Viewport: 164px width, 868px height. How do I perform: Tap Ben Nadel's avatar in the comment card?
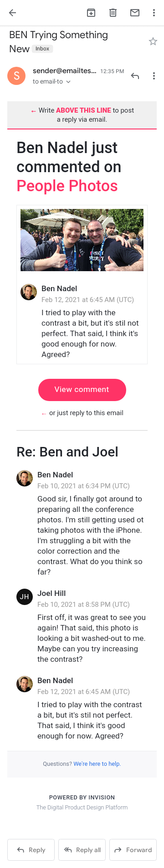coord(29,292)
